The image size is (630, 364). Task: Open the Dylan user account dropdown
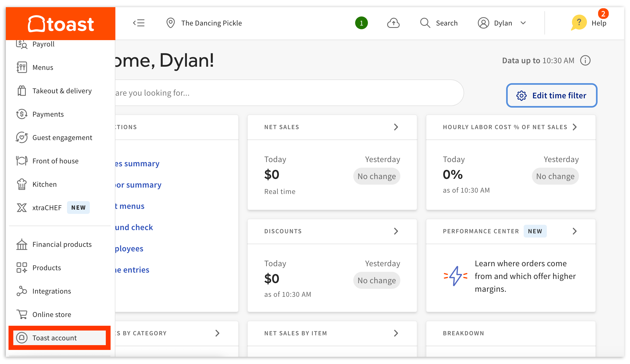click(x=502, y=23)
